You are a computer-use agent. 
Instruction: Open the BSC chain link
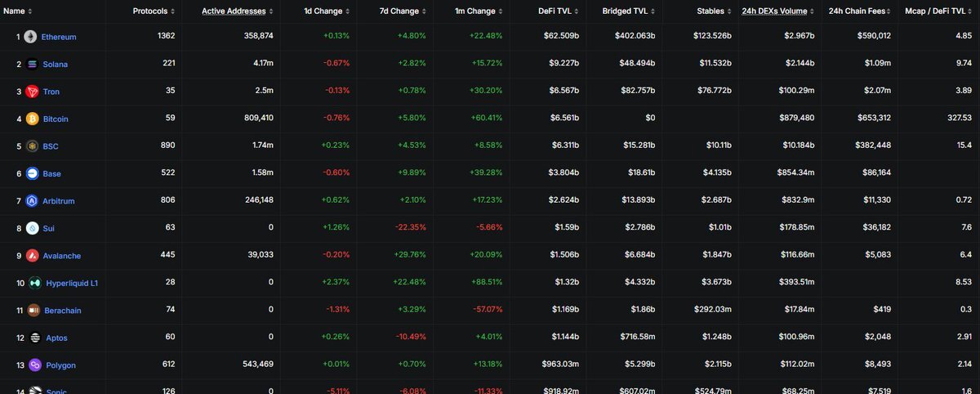(50, 146)
